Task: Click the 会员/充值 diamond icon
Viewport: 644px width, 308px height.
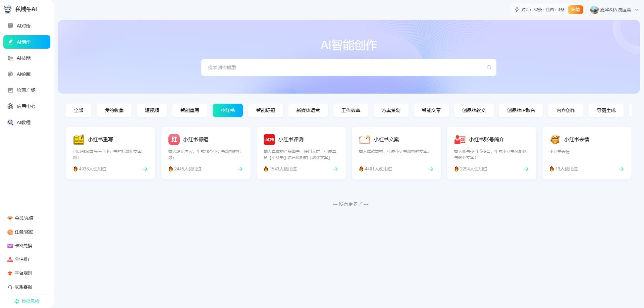Action: pos(10,218)
